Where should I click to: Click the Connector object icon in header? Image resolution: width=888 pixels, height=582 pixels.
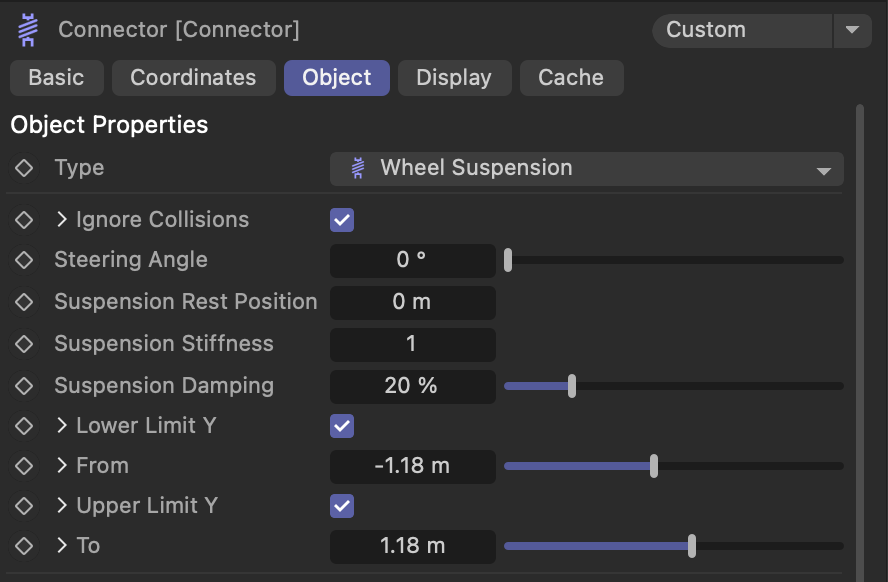(x=28, y=30)
